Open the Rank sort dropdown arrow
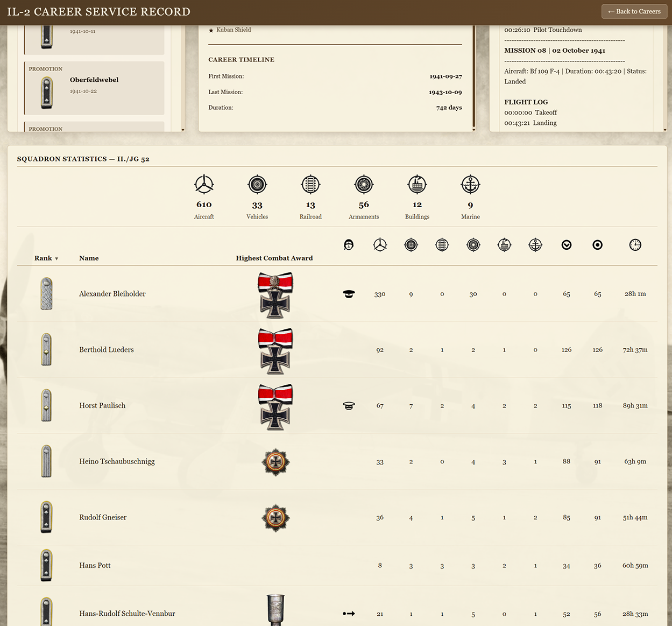Screen dimensions: 672x626 (57, 258)
